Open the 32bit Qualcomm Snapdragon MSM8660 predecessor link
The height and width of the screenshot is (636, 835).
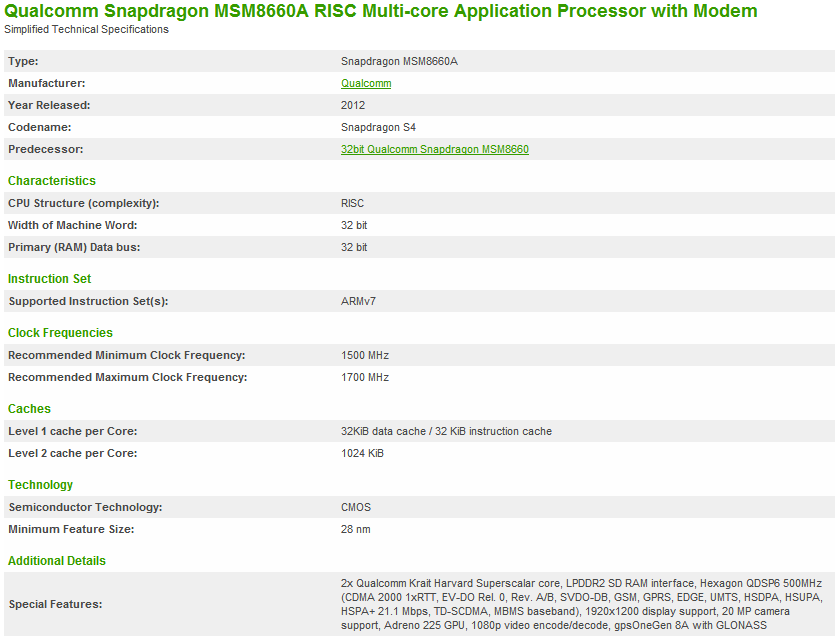435,149
